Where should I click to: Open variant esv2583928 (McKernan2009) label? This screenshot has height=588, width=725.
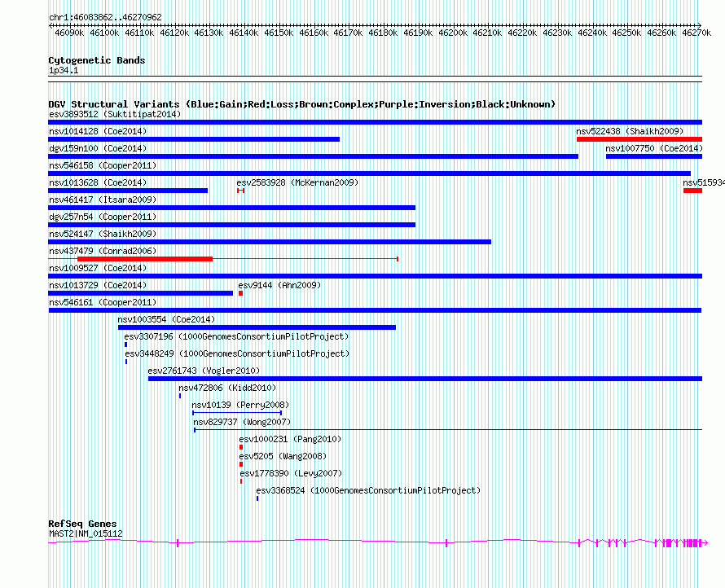297,182
